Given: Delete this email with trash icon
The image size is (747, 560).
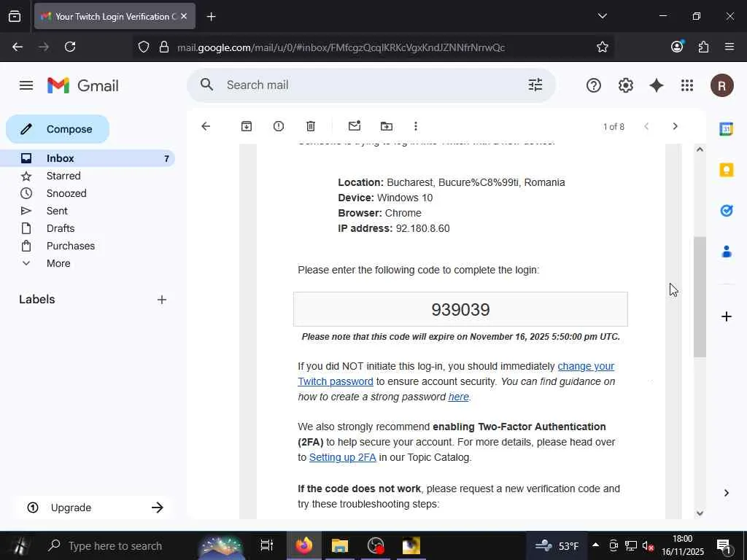Looking at the screenshot, I should tap(311, 126).
